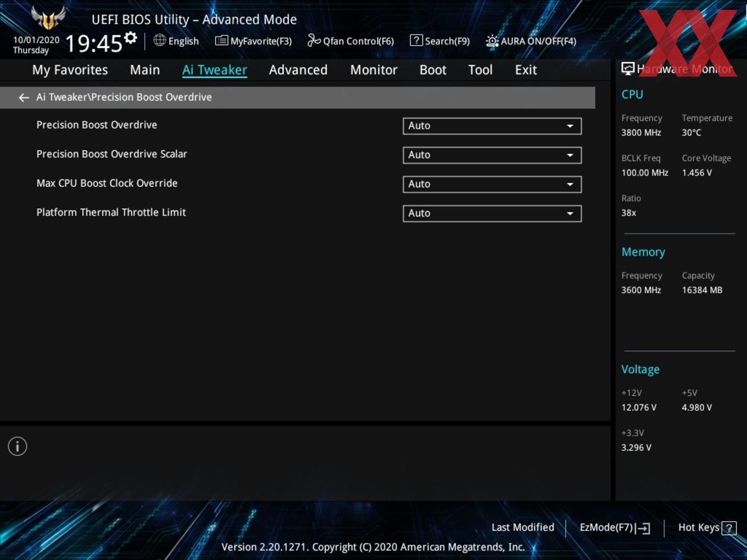Click CPU frequency value 3800 MHz

641,132
